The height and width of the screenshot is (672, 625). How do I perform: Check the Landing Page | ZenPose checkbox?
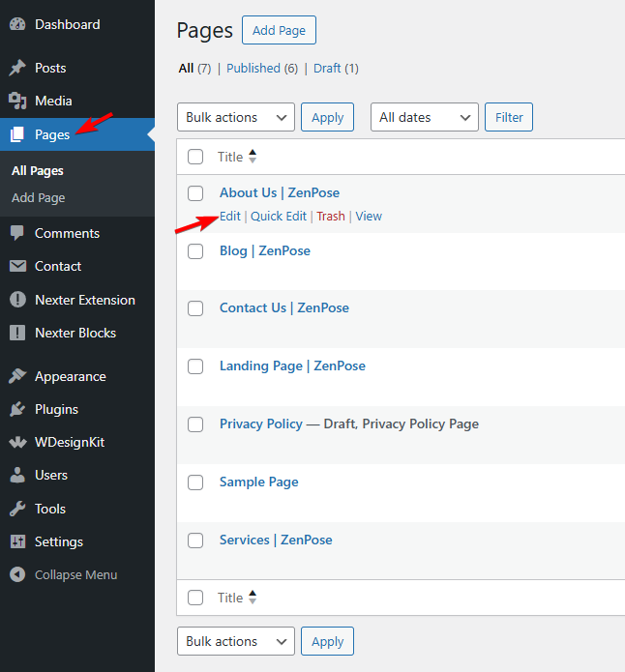(x=195, y=366)
